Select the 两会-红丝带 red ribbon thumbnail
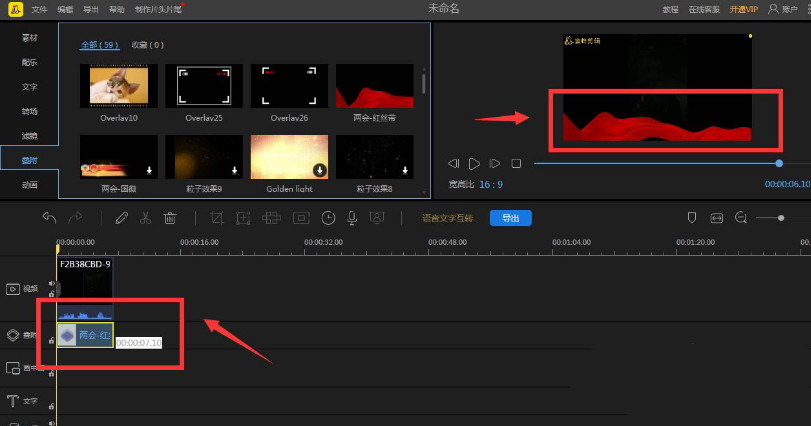Viewport: 811px width, 426px height. [x=374, y=86]
